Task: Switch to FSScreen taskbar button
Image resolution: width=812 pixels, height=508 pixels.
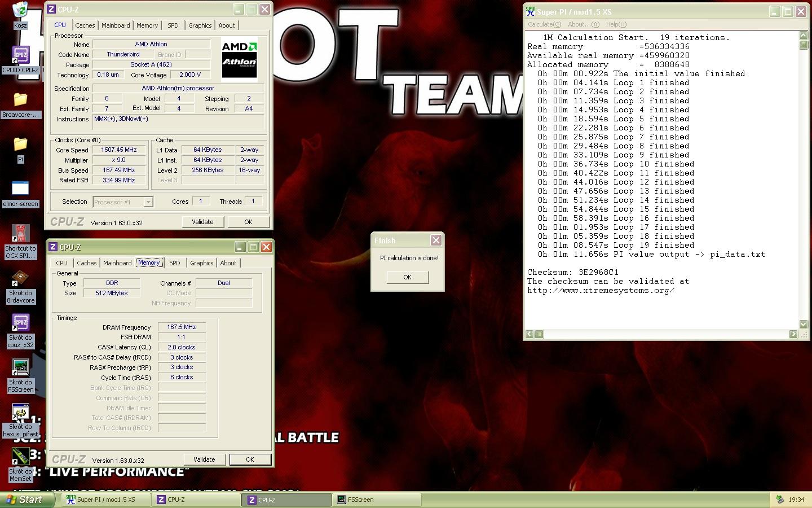Action: [x=377, y=500]
